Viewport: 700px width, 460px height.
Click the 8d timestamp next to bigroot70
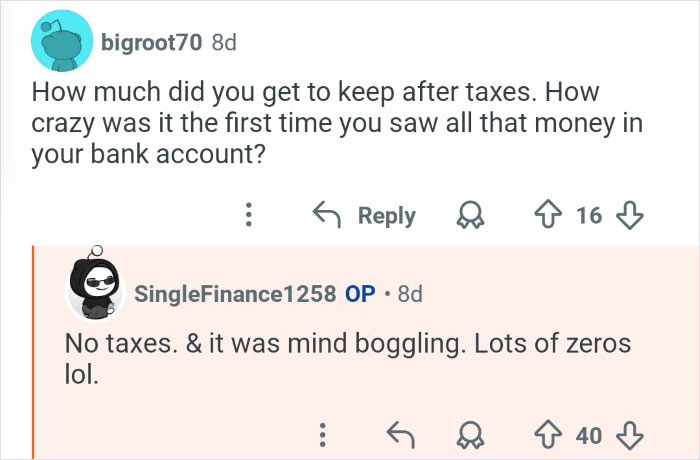pyautogui.click(x=223, y=43)
